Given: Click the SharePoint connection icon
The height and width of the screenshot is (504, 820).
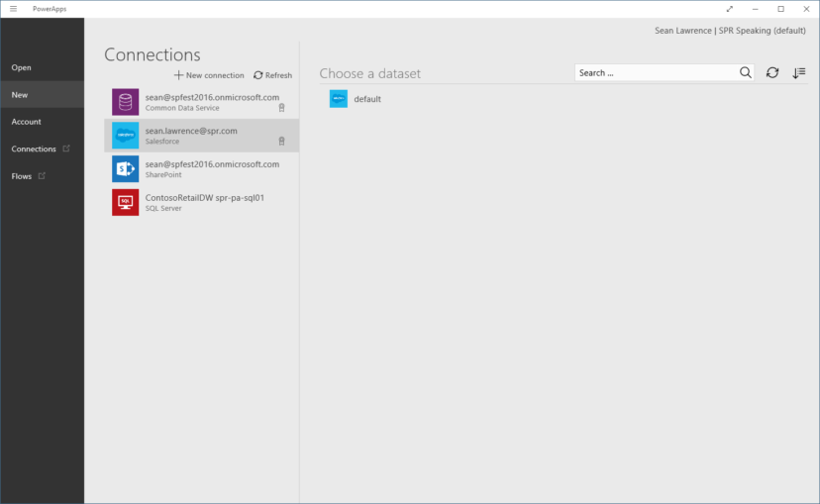Looking at the screenshot, I should [x=126, y=169].
